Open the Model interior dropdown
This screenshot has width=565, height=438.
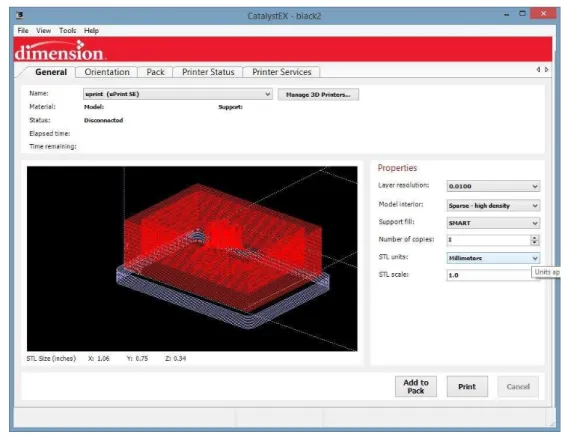pos(493,205)
